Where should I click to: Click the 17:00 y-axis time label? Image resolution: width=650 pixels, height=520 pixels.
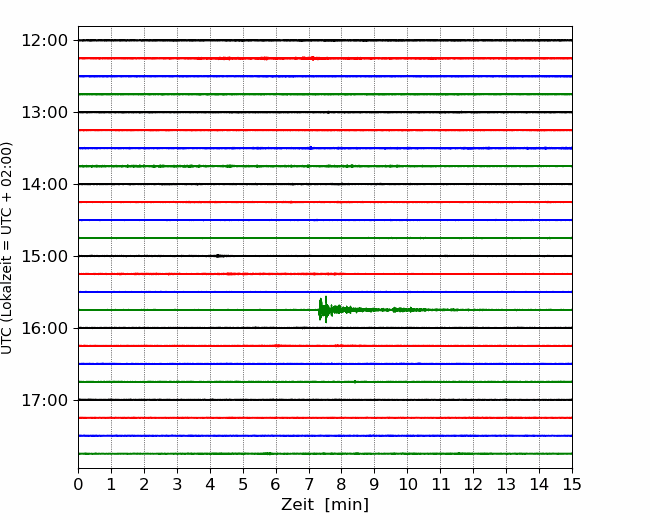point(44,400)
